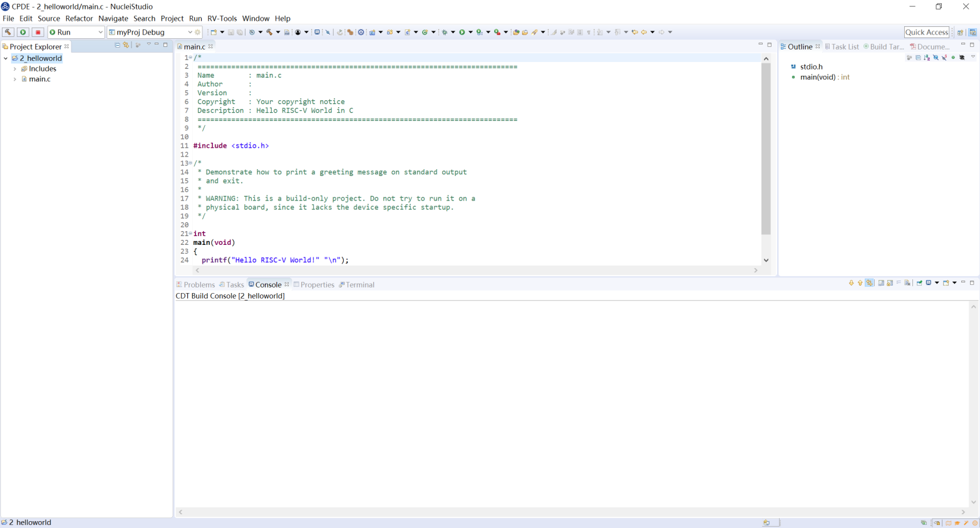Toggle Scroll Lock in Console

(890, 283)
